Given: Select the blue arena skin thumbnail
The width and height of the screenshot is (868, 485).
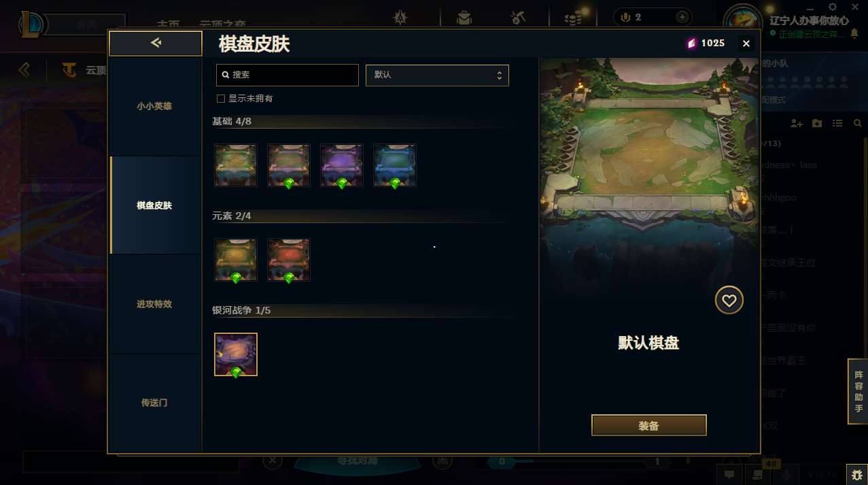Looking at the screenshot, I should (395, 165).
